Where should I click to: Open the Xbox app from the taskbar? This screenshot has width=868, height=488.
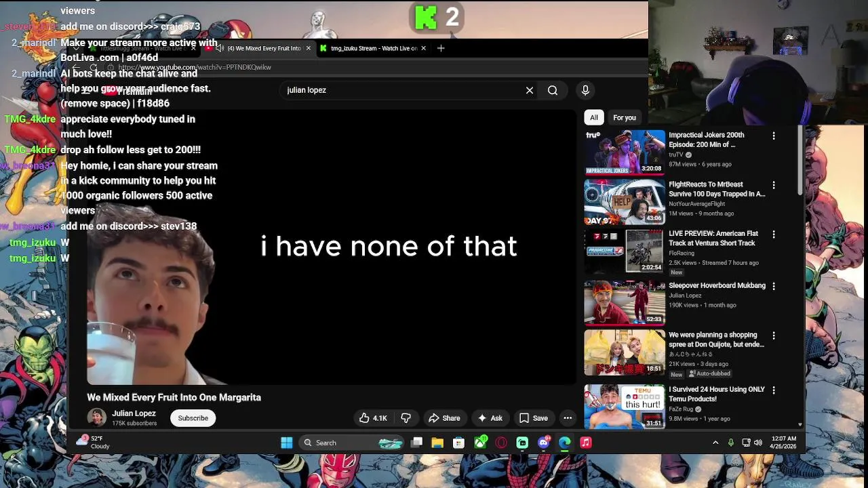(x=480, y=443)
